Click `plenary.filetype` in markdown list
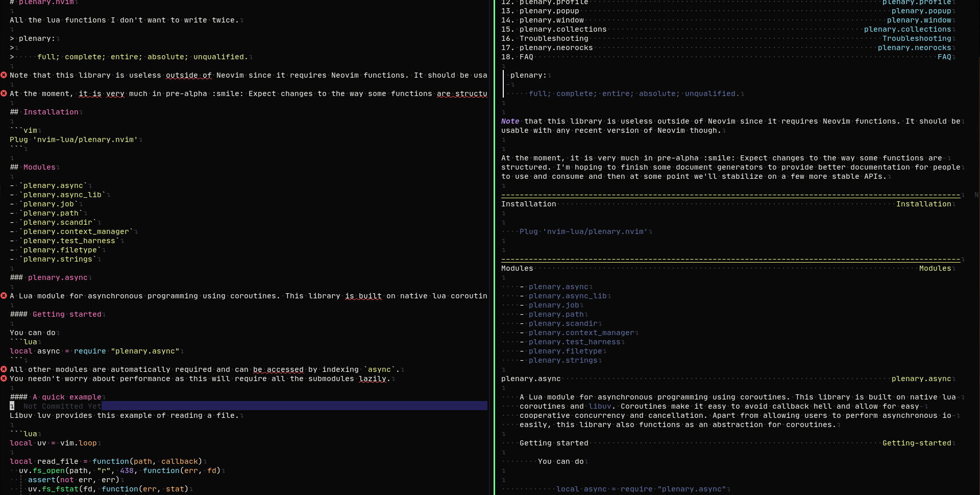 60,250
